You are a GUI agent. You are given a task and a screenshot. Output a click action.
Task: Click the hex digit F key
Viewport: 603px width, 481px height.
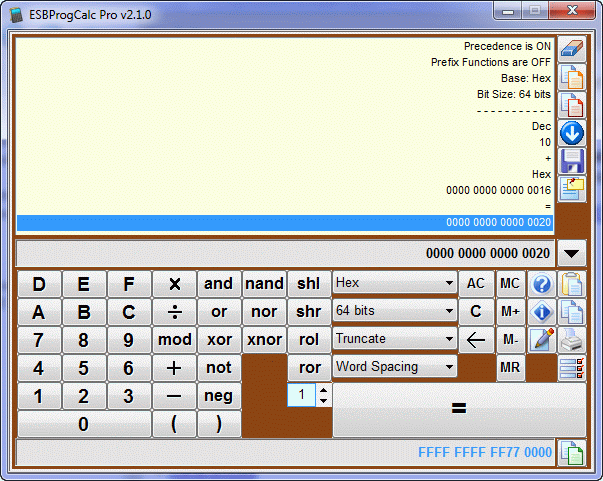pos(129,284)
